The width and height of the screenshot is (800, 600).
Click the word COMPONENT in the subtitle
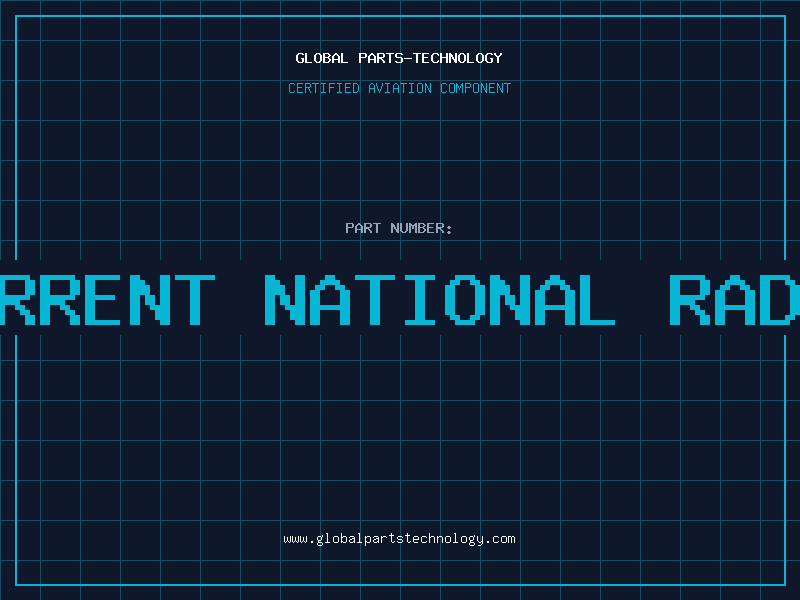pyautogui.click(x=476, y=88)
